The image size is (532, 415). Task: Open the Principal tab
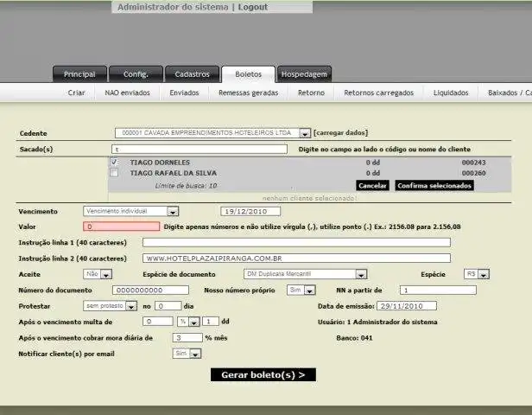[79, 74]
